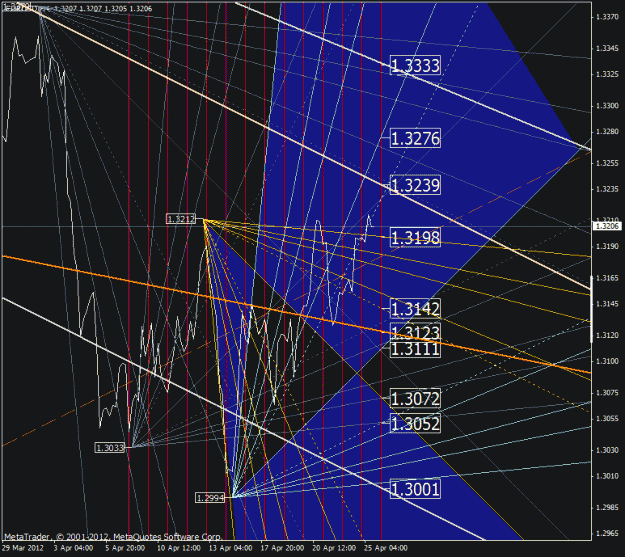The image size is (625, 557).
Task: Click the 10 Apr 12:00 time label
Action: pos(178,548)
